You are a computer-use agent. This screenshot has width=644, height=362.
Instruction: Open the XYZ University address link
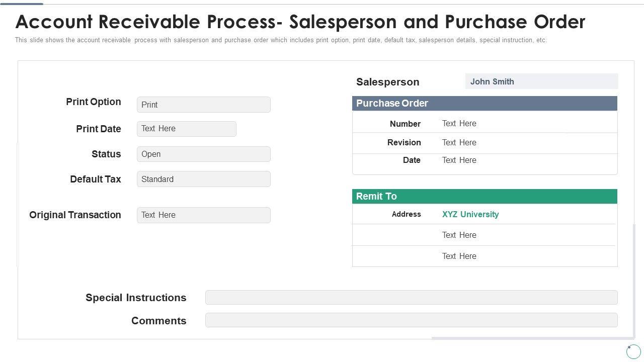tap(470, 215)
